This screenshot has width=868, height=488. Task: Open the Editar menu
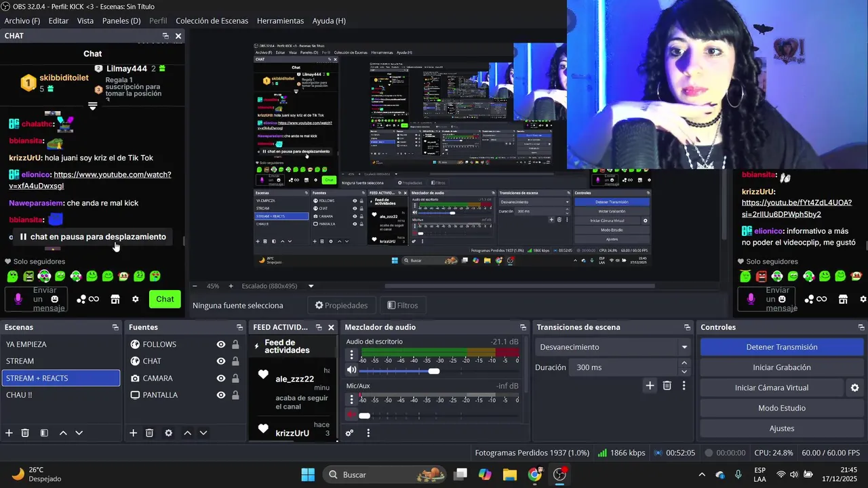point(58,21)
